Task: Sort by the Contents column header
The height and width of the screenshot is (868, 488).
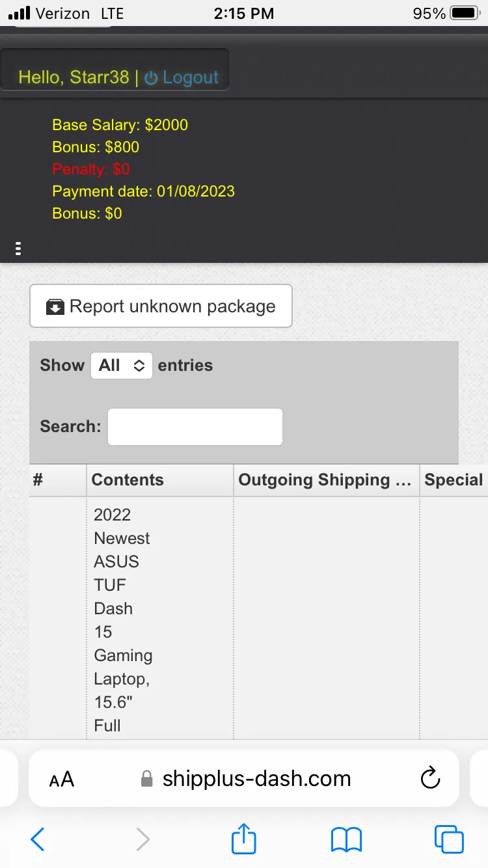Action: (x=160, y=480)
